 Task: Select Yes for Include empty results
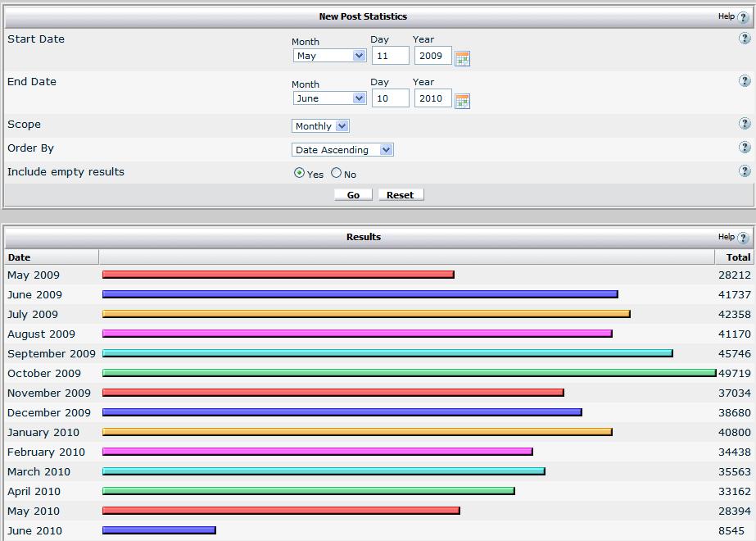[299, 173]
